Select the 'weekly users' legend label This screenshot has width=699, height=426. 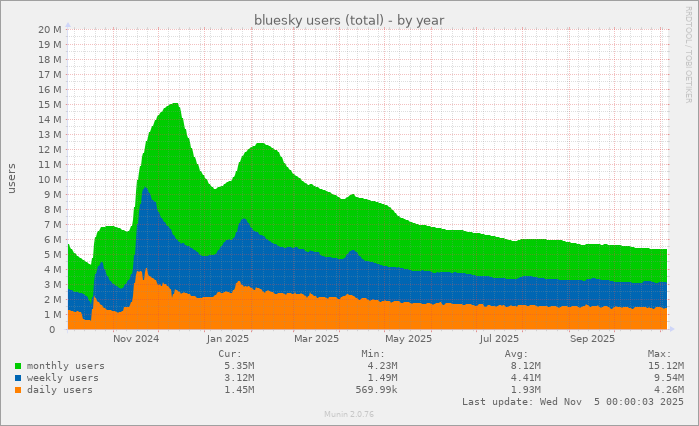coord(62,378)
